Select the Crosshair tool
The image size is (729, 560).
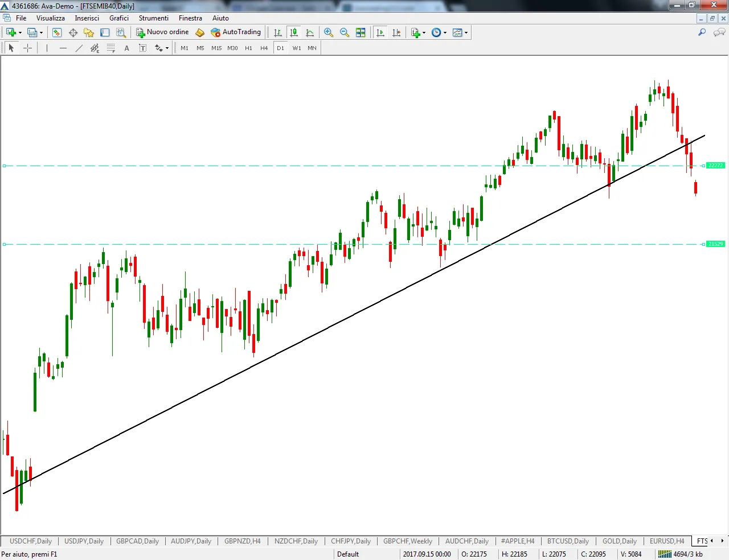click(27, 48)
